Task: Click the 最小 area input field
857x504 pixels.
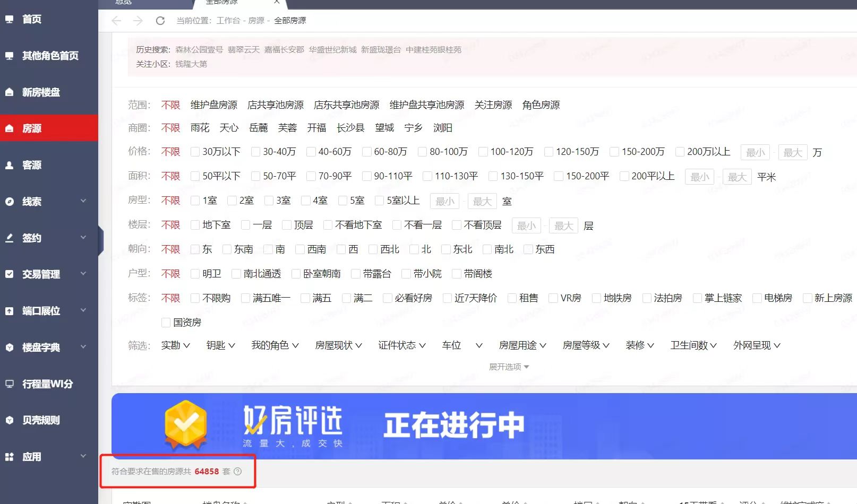Action: click(x=699, y=177)
